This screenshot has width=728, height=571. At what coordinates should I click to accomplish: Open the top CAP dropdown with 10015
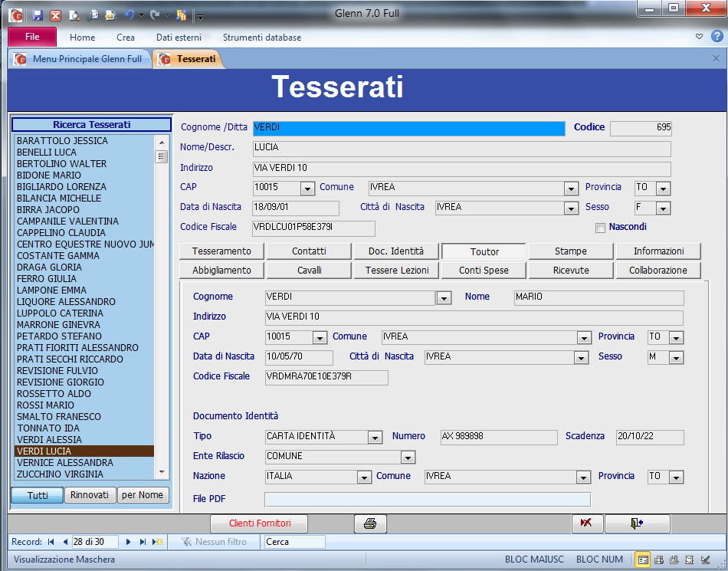307,189
